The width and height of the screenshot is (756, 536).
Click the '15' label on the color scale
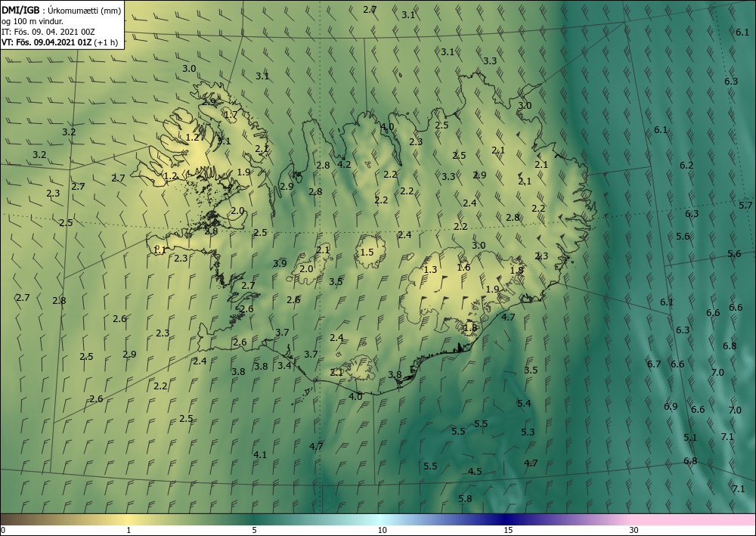coord(508,530)
